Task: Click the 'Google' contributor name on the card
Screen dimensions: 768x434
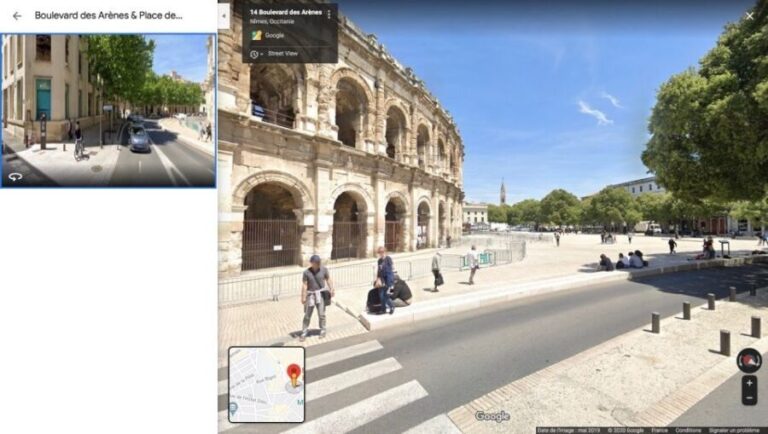Action: pyautogui.click(x=274, y=35)
